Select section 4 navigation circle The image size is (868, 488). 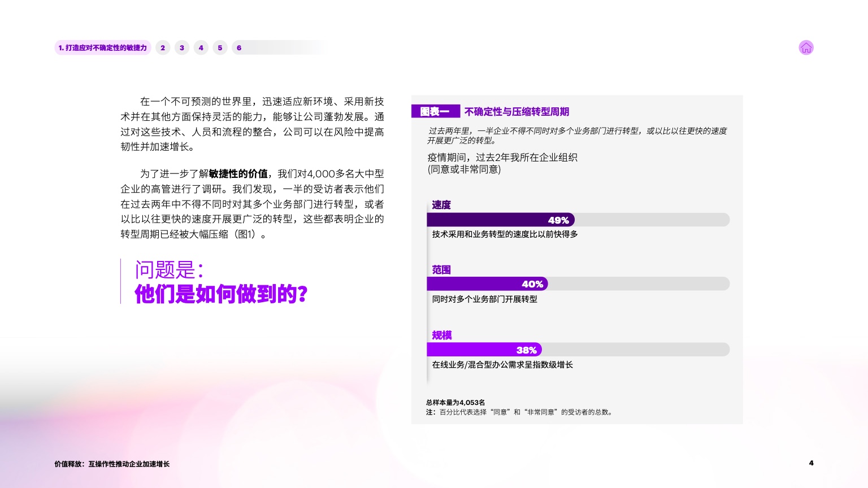[x=201, y=48]
